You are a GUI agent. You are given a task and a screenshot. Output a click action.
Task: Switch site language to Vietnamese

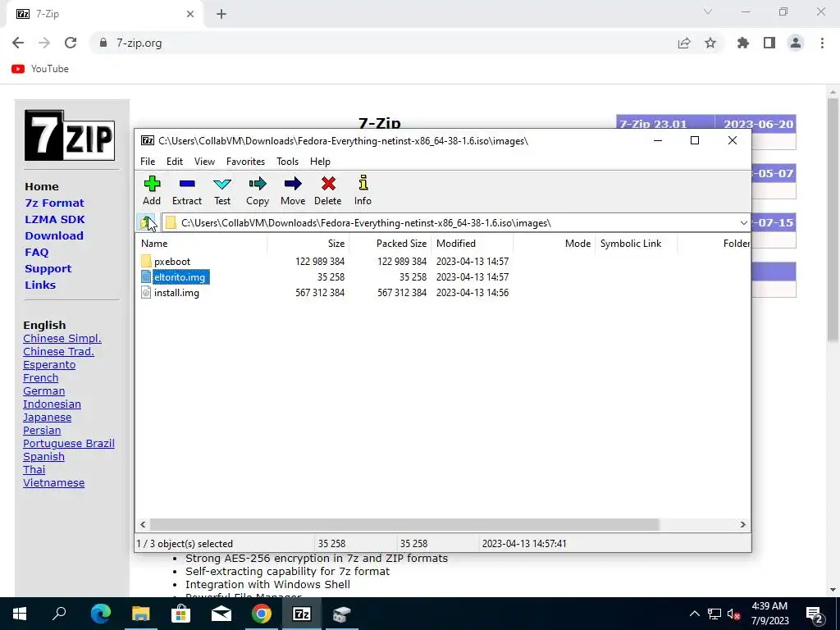53,482
